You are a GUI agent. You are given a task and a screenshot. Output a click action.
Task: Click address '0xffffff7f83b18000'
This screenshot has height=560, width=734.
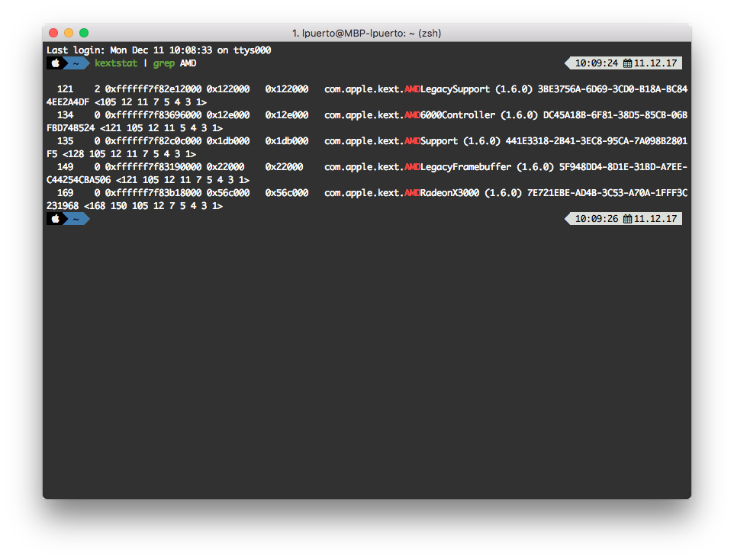pyautogui.click(x=153, y=193)
